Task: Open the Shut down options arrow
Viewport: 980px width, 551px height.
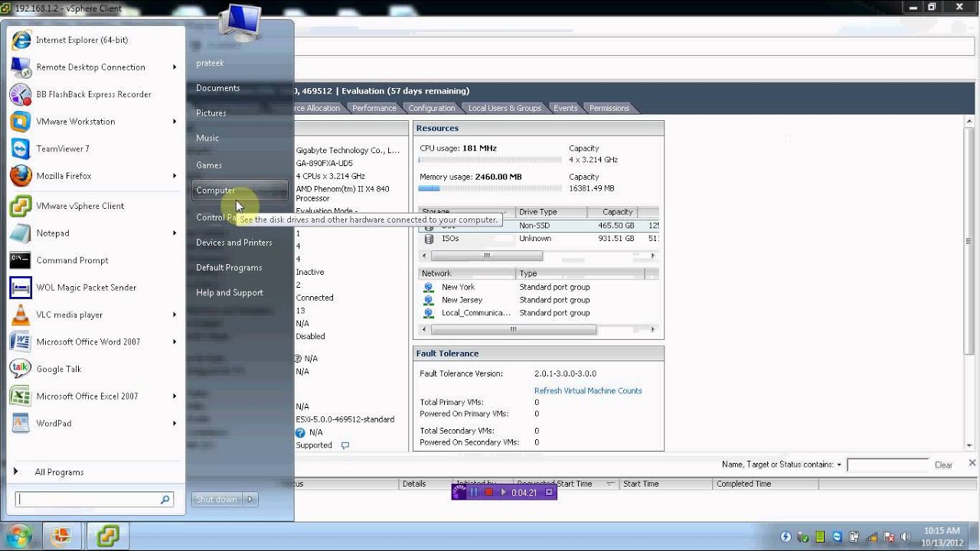Action: coord(250,500)
